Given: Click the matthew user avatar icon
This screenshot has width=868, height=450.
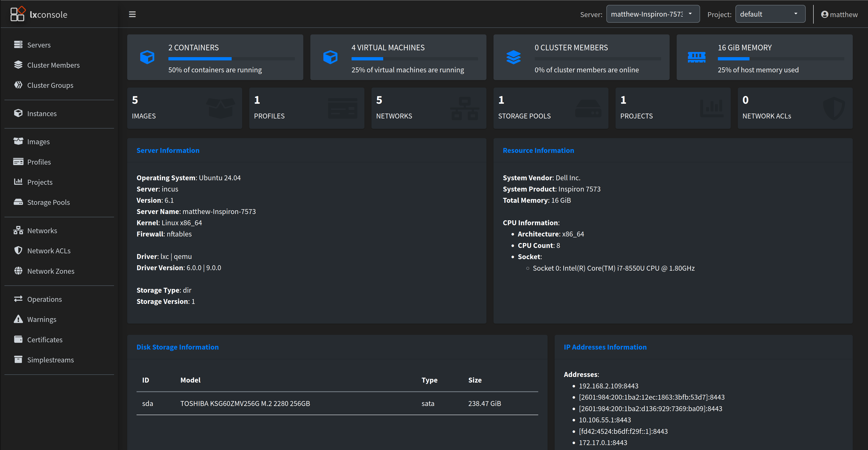Looking at the screenshot, I should click(x=824, y=15).
